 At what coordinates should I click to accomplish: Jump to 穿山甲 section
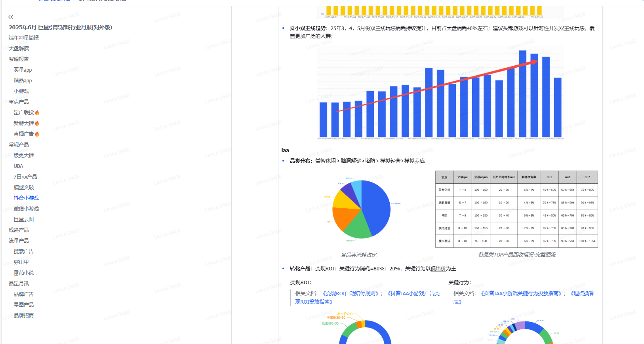pyautogui.click(x=21, y=262)
